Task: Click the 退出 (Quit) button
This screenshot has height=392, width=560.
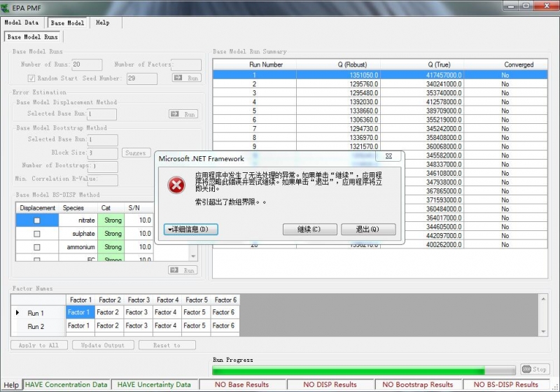Action: point(368,230)
